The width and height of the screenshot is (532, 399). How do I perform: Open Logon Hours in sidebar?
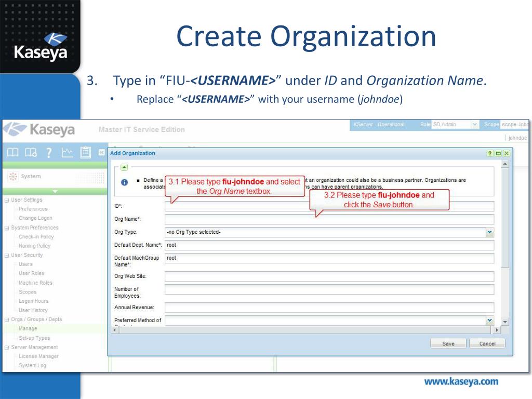click(x=33, y=301)
